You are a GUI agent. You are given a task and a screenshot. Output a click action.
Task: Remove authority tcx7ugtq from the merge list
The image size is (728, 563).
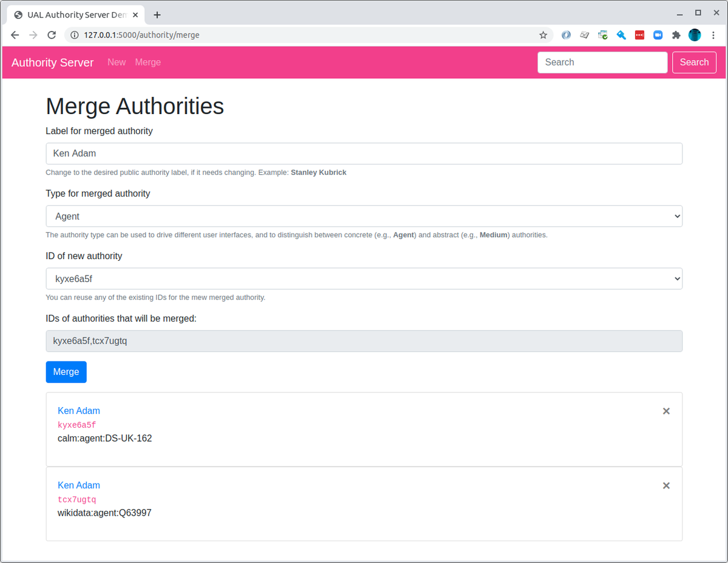666,485
